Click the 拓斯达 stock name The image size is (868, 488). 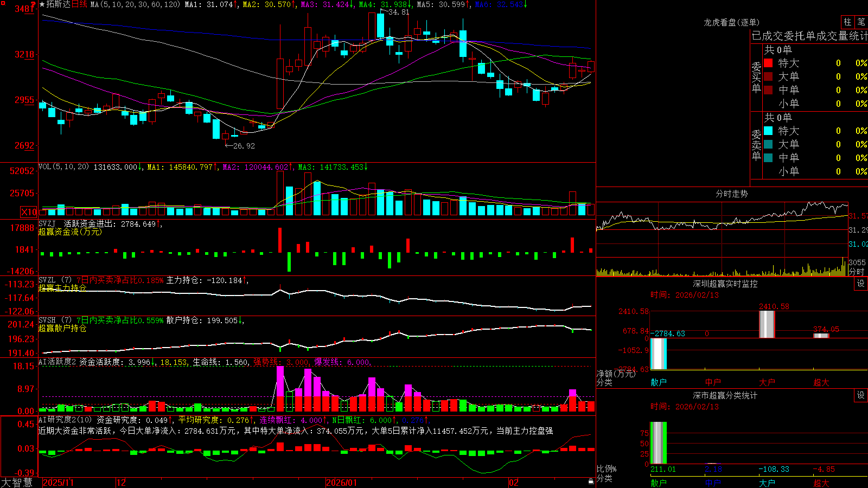[59, 4]
